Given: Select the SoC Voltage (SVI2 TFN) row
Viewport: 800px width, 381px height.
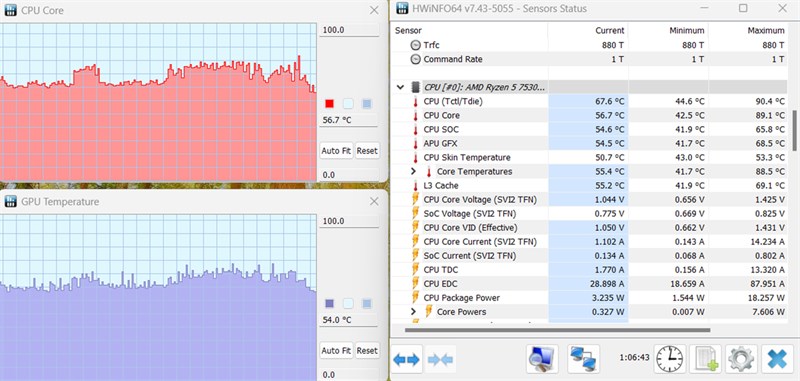Looking at the screenshot, I should click(590, 214).
